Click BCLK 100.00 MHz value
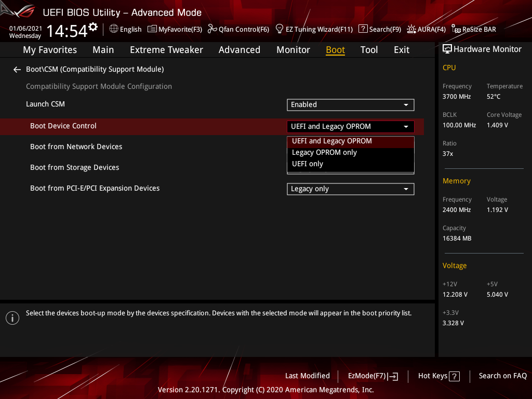Viewport: 532px width, 399px height. click(459, 125)
